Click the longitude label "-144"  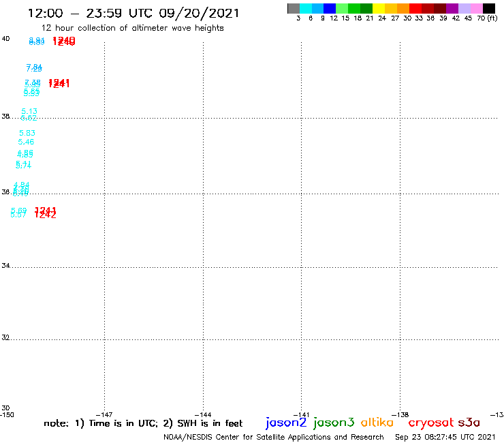[x=203, y=415]
